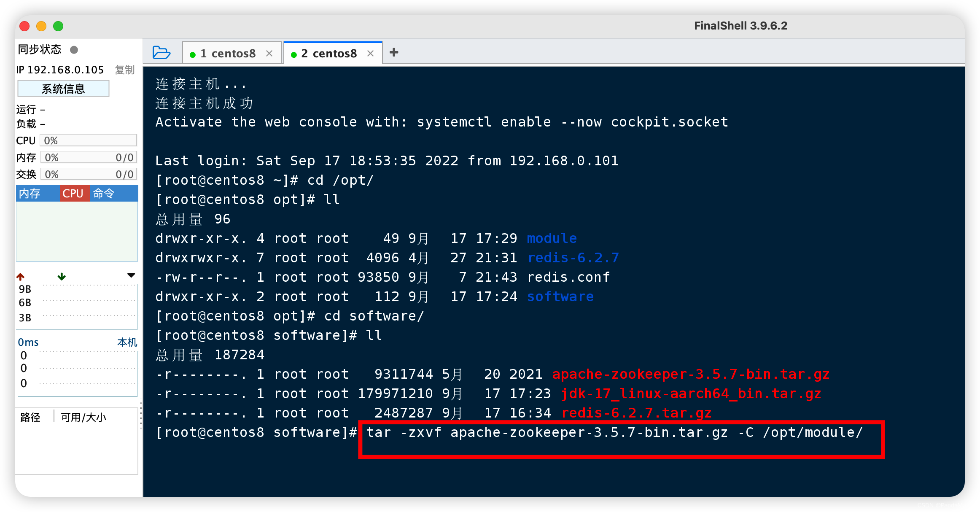Screen dimensions: 980x512
Task: Click the 系统信息 system info button
Action: [68, 87]
